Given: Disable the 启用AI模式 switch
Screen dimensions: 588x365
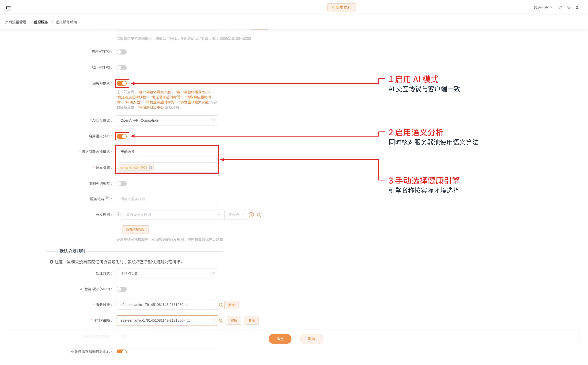Looking at the screenshot, I should click(122, 83).
